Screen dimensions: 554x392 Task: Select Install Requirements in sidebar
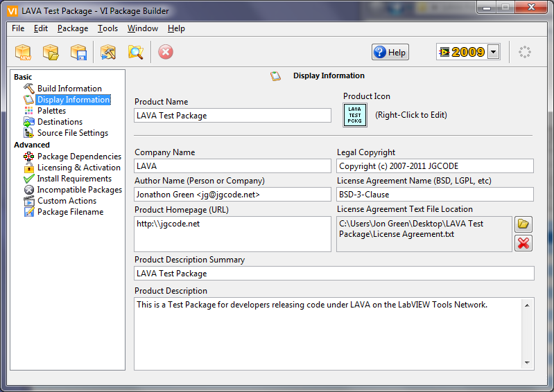pyautogui.click(x=75, y=179)
